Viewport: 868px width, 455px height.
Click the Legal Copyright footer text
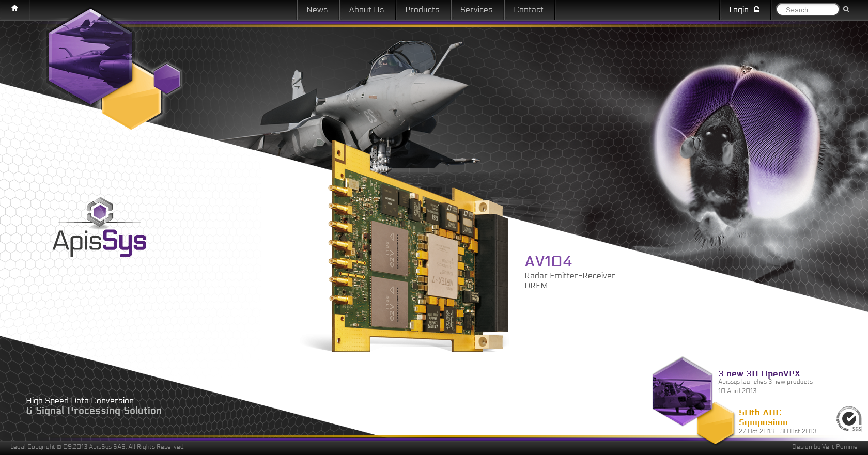tap(97, 447)
